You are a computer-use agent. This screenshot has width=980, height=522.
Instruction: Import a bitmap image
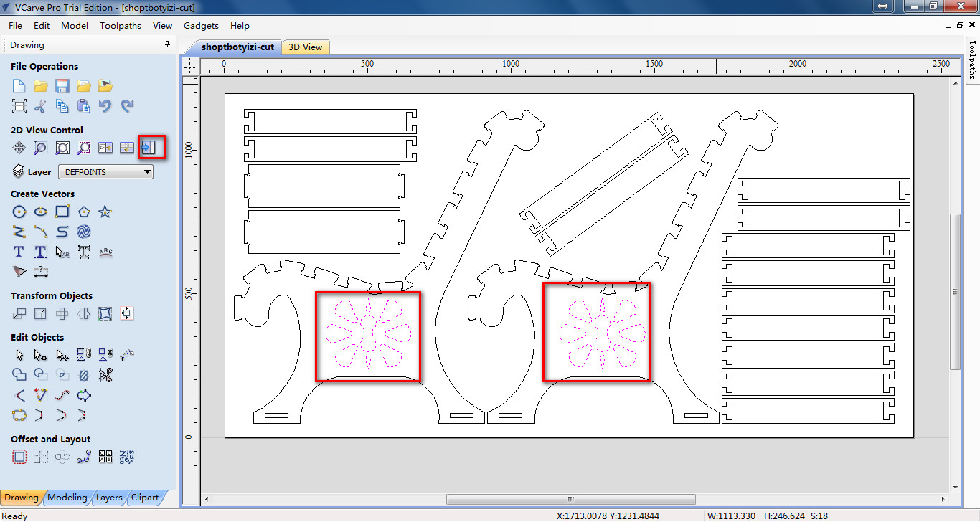click(105, 86)
